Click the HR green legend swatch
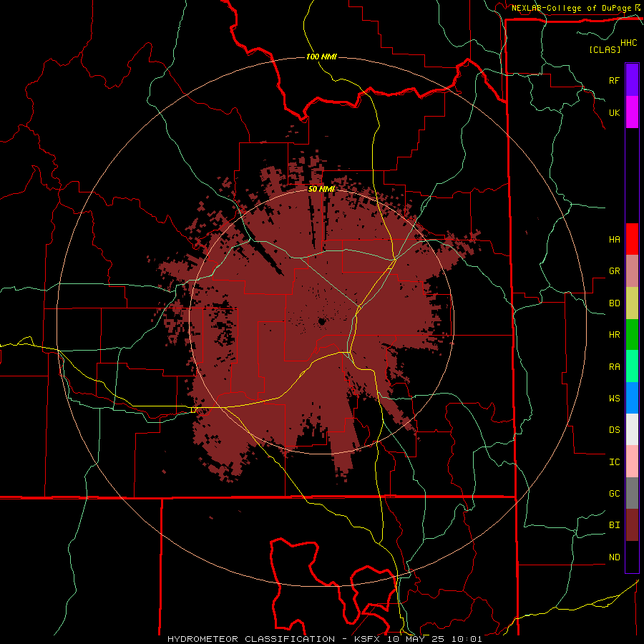 coord(632,335)
